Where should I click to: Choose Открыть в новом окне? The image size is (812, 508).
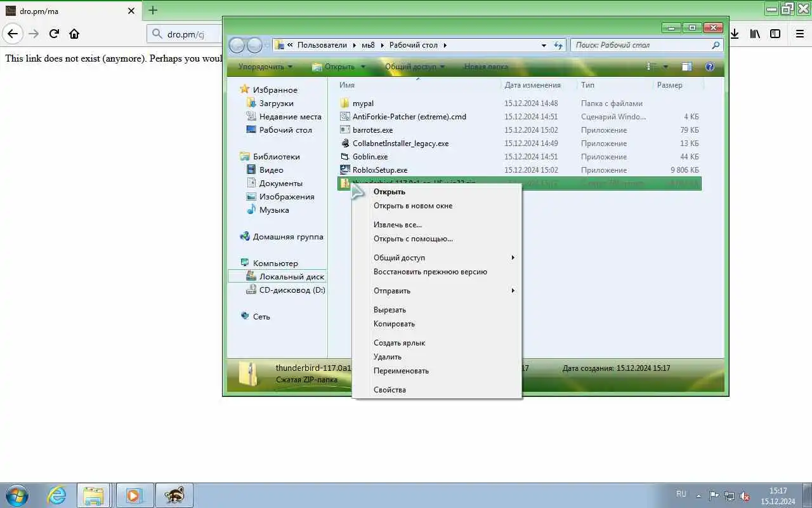point(413,206)
